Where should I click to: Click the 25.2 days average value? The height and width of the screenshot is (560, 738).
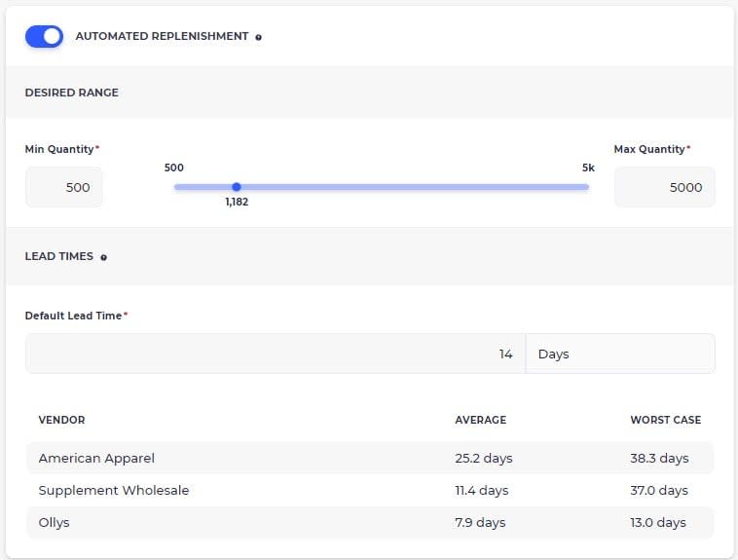point(483,458)
